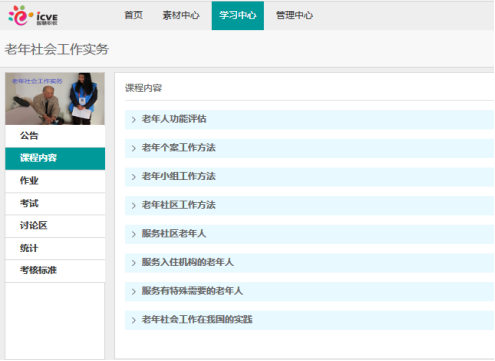Open 作业 sidebar item
The image size is (495, 361).
click(x=55, y=181)
